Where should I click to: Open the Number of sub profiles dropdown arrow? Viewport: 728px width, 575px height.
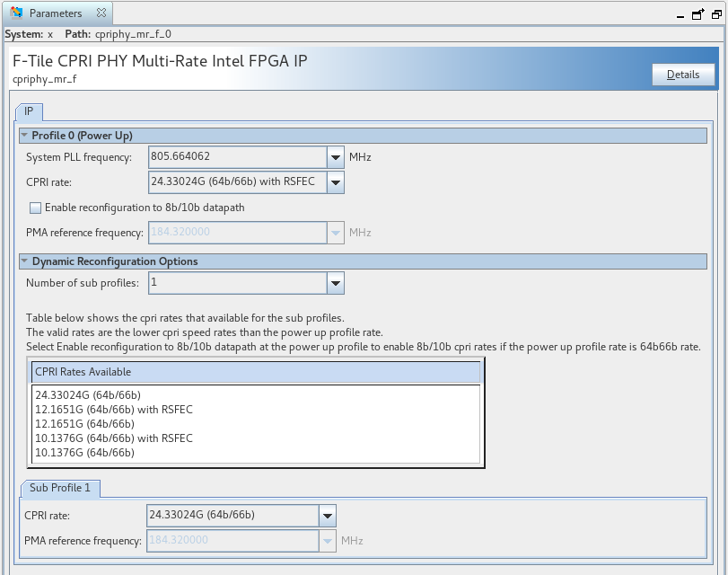point(335,283)
